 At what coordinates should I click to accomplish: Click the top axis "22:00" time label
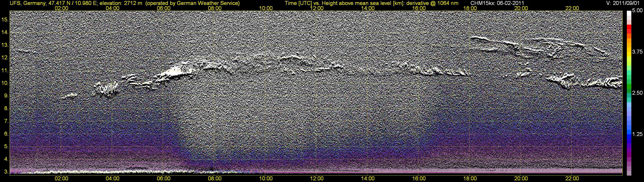coord(572,8)
